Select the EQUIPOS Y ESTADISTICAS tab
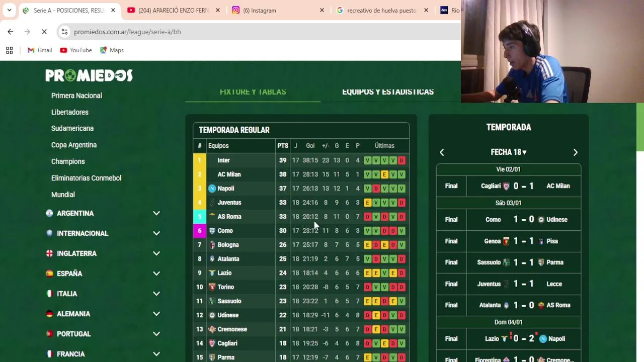This screenshot has height=362, width=644. [388, 92]
